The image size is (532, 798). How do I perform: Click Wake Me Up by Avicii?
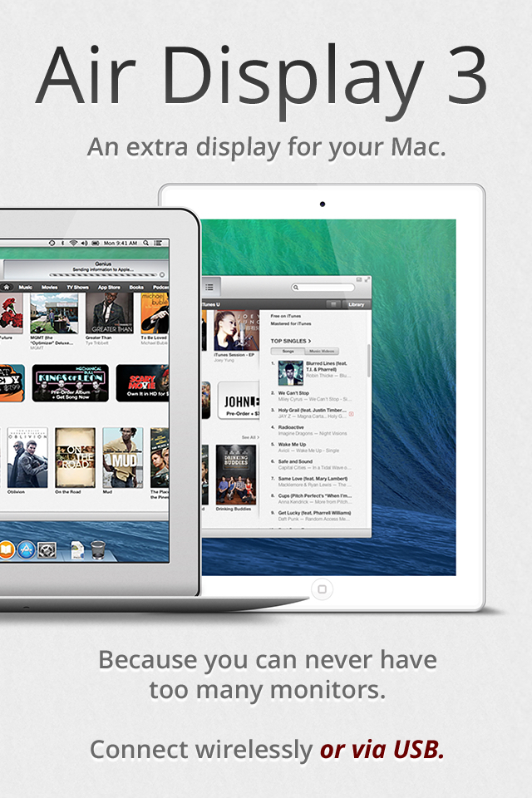(292, 444)
